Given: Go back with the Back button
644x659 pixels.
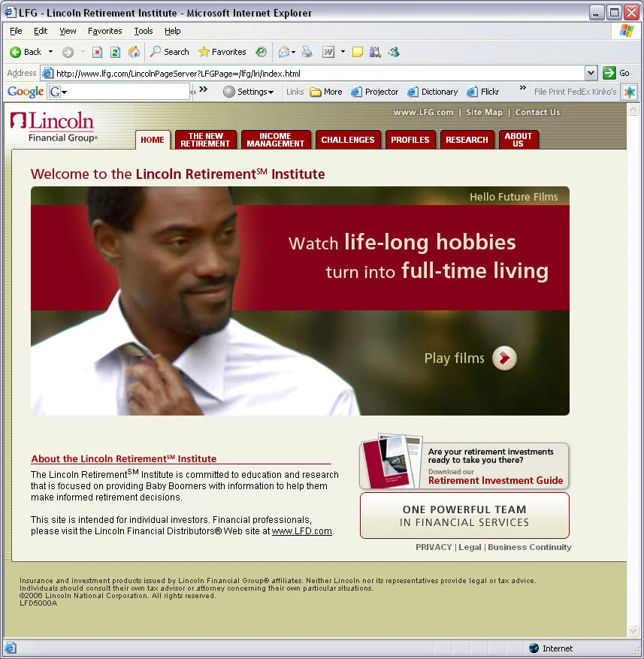Looking at the screenshot, I should (26, 52).
